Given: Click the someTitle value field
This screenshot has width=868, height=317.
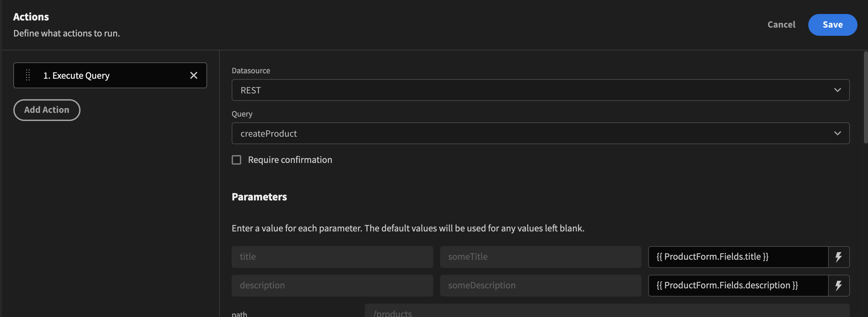Looking at the screenshot, I should [540, 257].
